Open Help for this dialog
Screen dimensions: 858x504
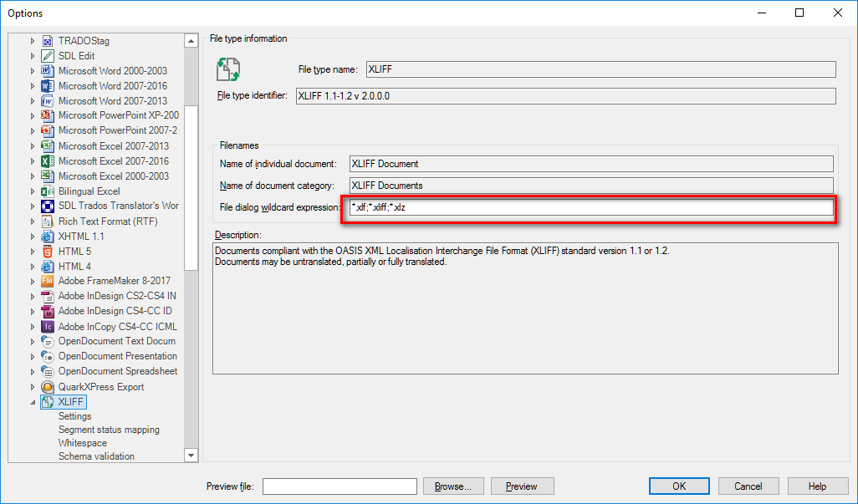[x=818, y=486]
